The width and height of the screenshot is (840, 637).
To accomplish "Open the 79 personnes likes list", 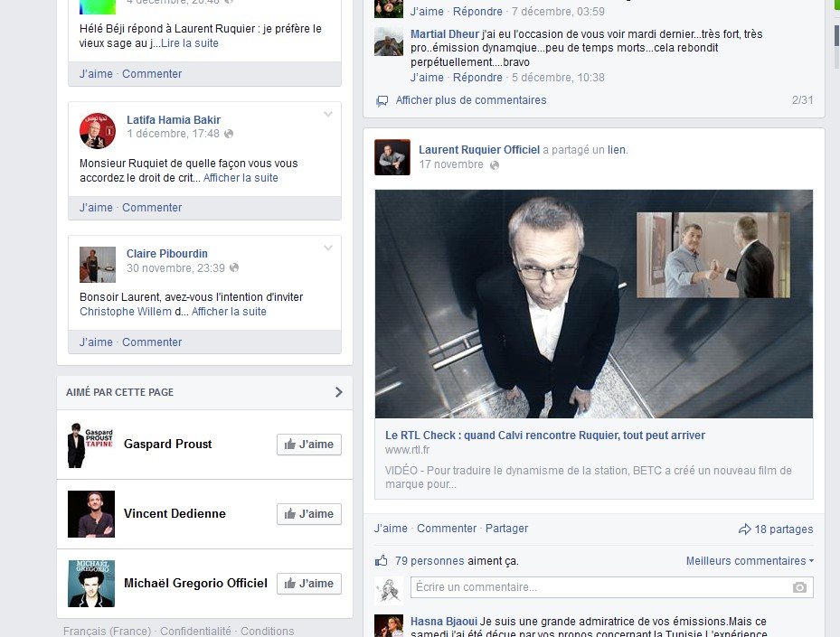I will tap(429, 561).
